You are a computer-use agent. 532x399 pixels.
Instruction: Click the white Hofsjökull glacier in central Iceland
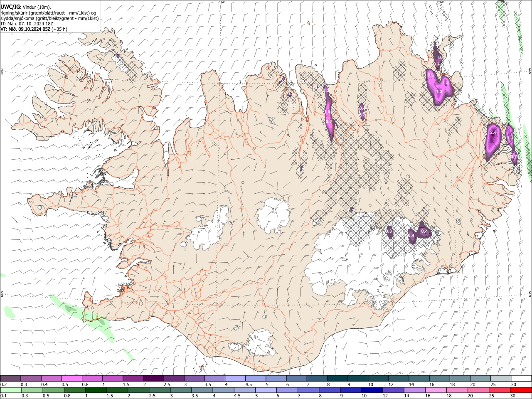coord(273,215)
